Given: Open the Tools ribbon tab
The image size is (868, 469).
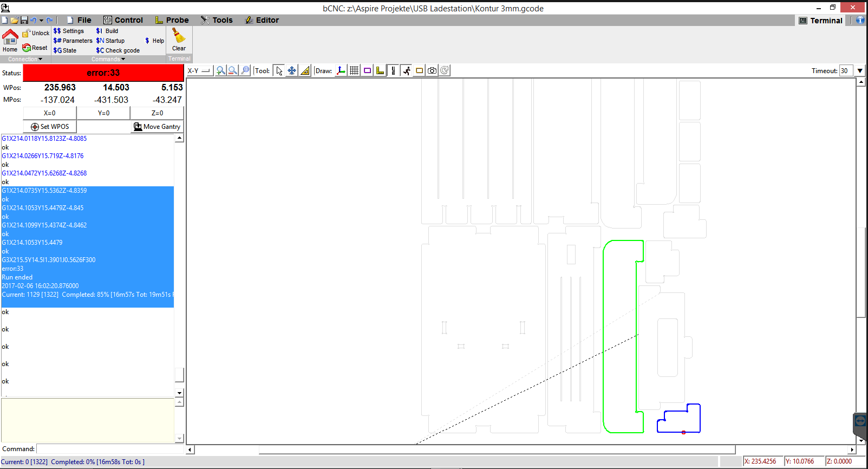Looking at the screenshot, I should click(x=217, y=20).
